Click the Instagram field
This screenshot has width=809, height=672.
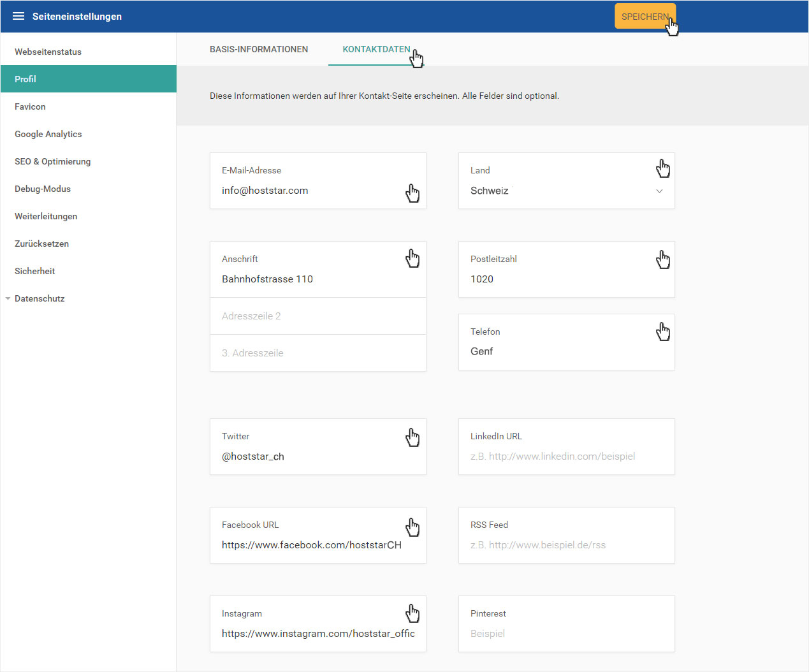click(318, 624)
